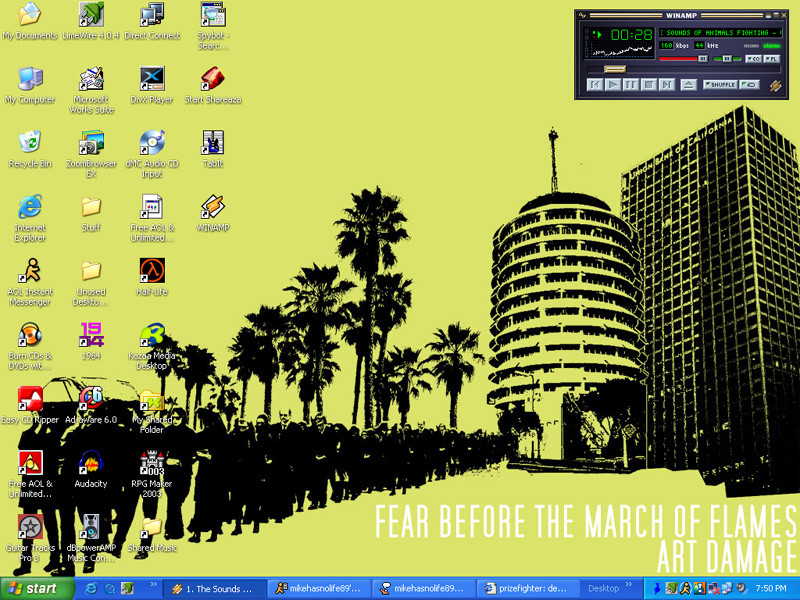Click the Winamp eject open file button
The height and width of the screenshot is (600, 800).
(688, 85)
